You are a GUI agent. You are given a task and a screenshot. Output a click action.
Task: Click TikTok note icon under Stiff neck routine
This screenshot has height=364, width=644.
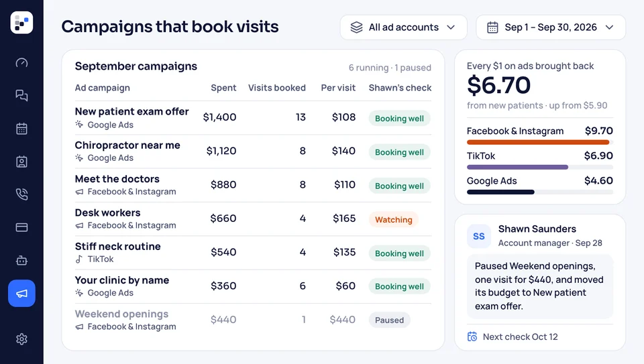click(x=79, y=259)
